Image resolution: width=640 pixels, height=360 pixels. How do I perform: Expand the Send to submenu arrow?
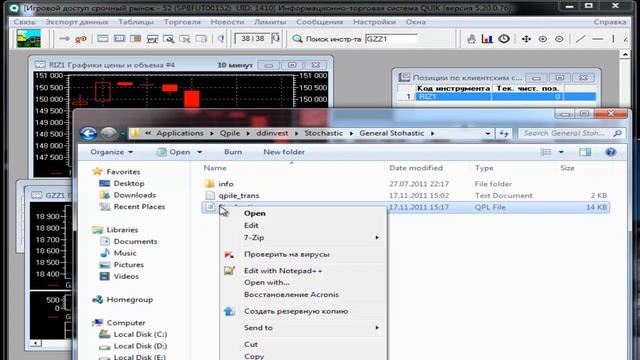point(377,328)
